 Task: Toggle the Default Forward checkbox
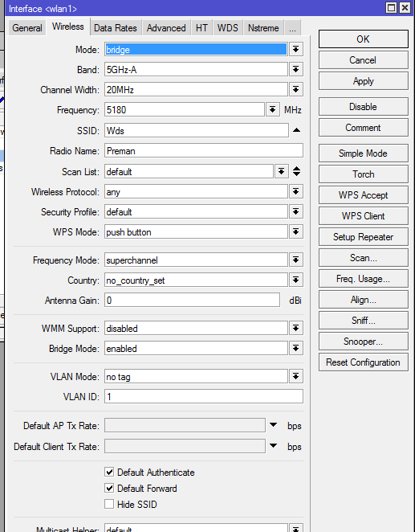109,489
